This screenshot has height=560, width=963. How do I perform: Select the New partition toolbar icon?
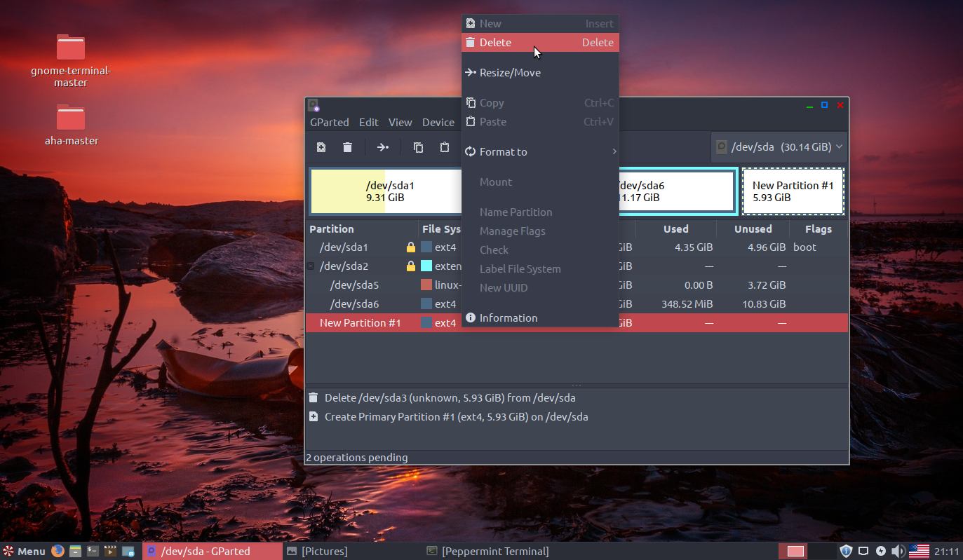pos(321,147)
